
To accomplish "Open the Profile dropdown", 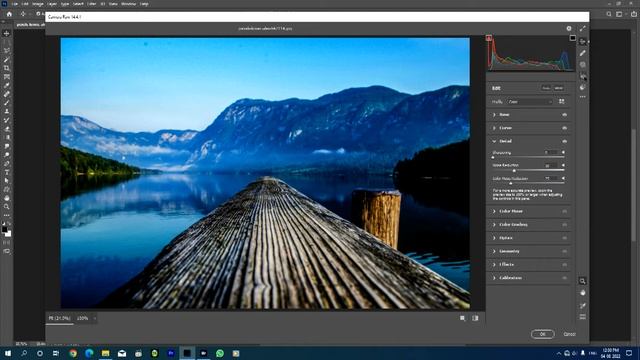I will pyautogui.click(x=530, y=102).
